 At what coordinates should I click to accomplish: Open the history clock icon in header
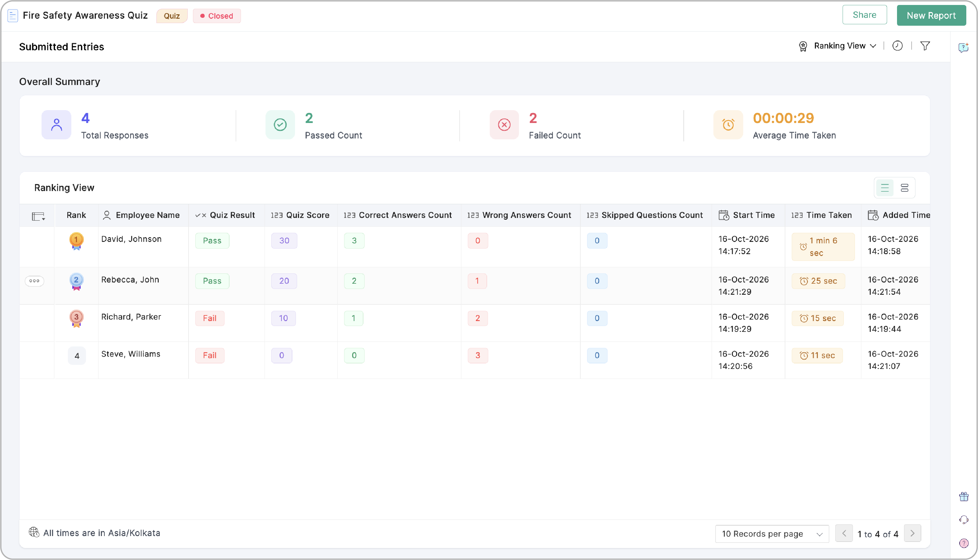pos(897,46)
